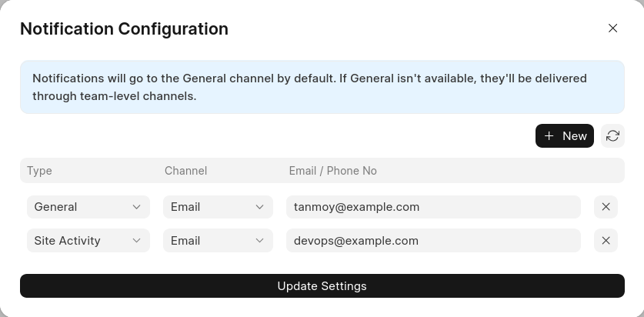Click the Channel column header
This screenshot has width=644, height=317.
point(185,171)
